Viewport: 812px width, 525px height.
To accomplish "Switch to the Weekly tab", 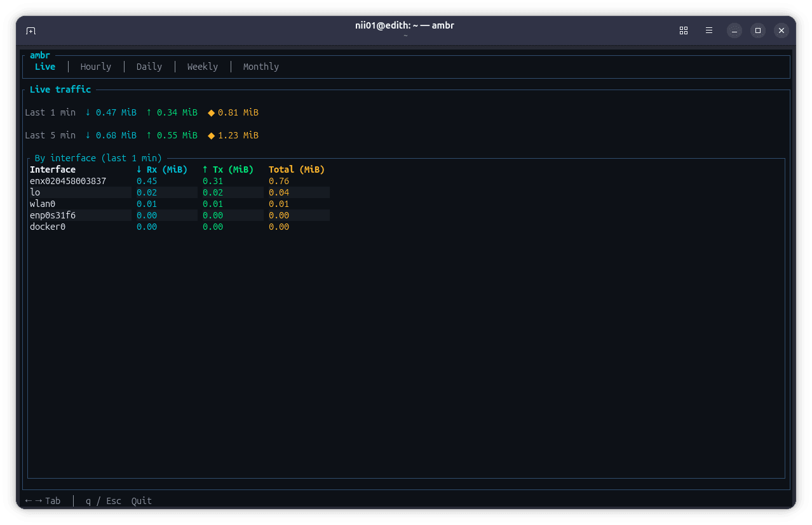I will click(203, 67).
